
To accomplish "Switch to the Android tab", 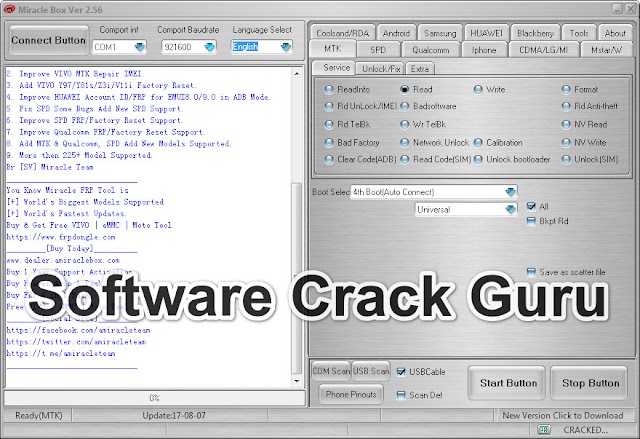I will point(396,33).
